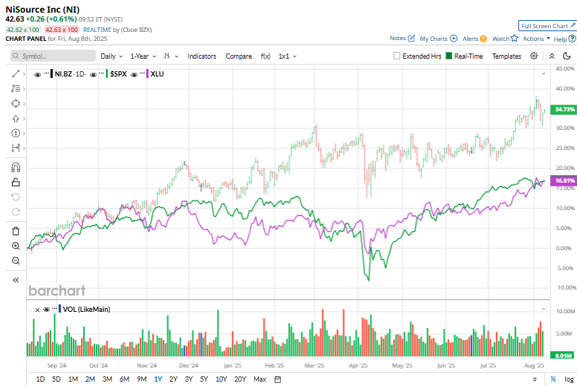Click the Watch star icon
This screenshot has width=577, height=392.
[x=514, y=39]
